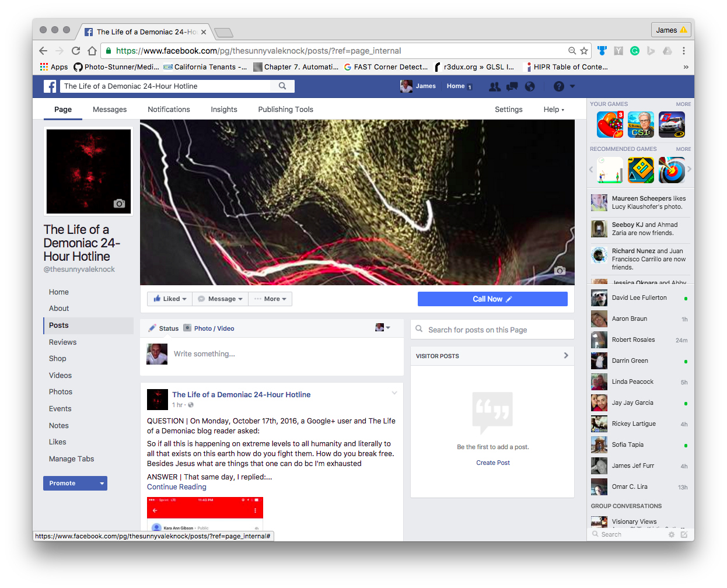Show more bookmarks double chevron
The image size is (727, 588).
[686, 67]
